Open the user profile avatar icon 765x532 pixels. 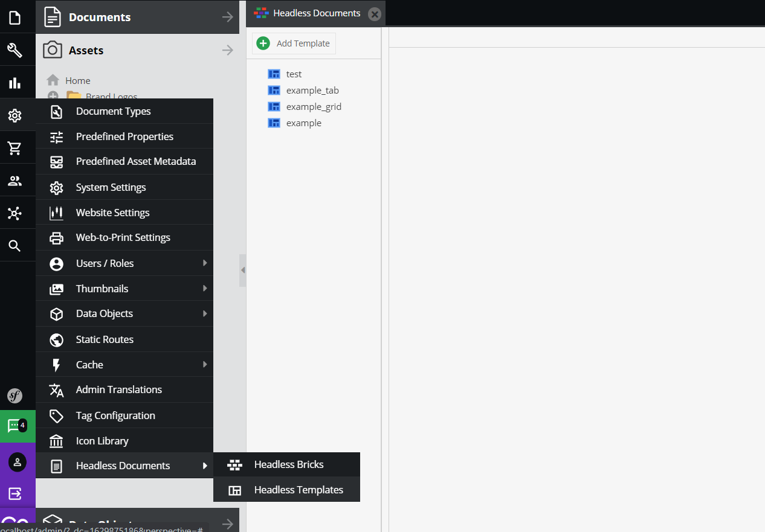pos(17,462)
